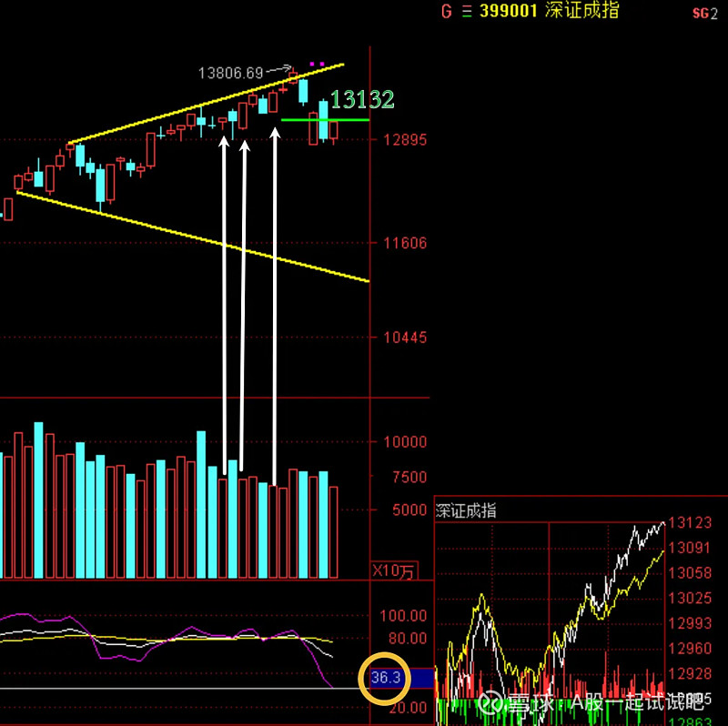
Task: Click the 12895 price axis label
Action: tap(405, 140)
